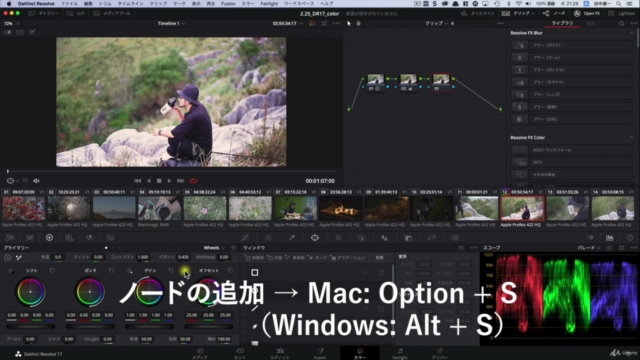Toggle auto balance in Primaries
Viewport: 640px width, 360px height.
click(7, 258)
